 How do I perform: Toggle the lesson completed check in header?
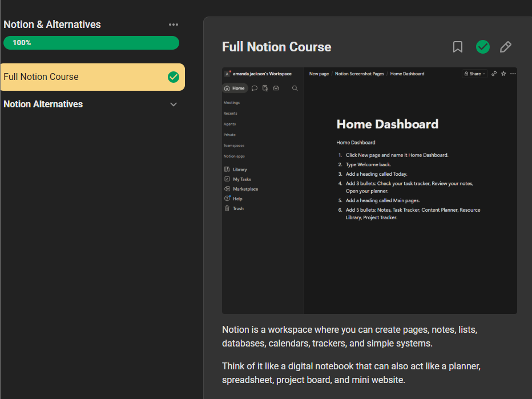tap(482, 47)
